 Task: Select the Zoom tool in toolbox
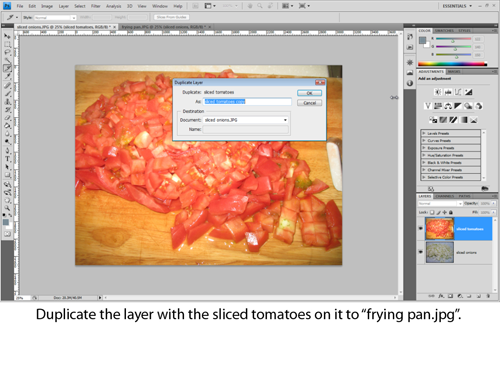pyautogui.click(x=7, y=208)
